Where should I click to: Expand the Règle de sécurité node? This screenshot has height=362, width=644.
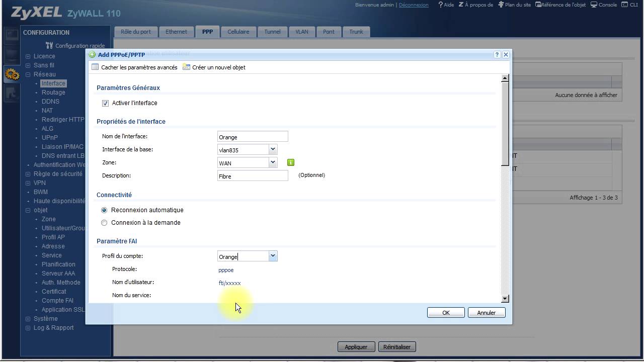(28, 174)
